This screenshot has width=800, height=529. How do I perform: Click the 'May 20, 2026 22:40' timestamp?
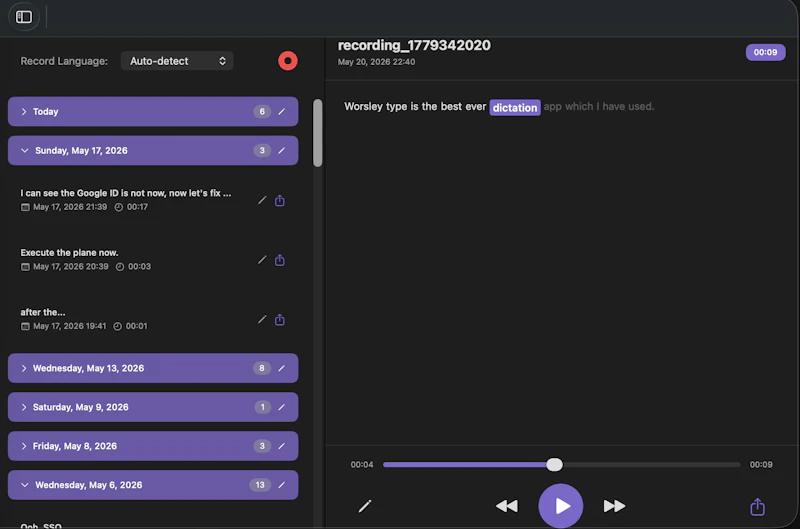click(x=376, y=62)
